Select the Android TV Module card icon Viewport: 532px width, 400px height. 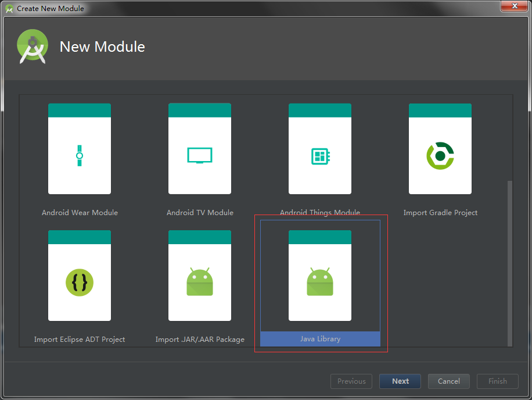[x=200, y=149]
